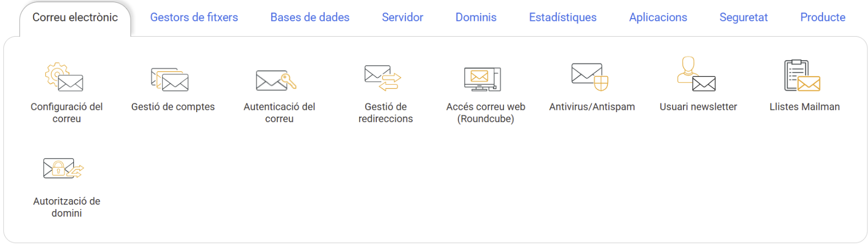The height and width of the screenshot is (244, 868).
Task: Open Autenticació del correu key icon
Action: pos(277,80)
